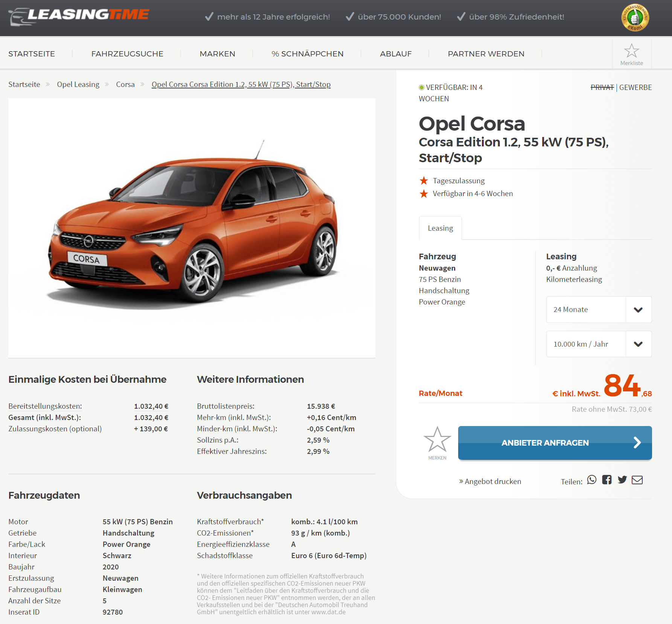Screen dimensions: 672x624
Task: Click the Zulassungskosten value + 139,00 €
Action: coord(151,429)
